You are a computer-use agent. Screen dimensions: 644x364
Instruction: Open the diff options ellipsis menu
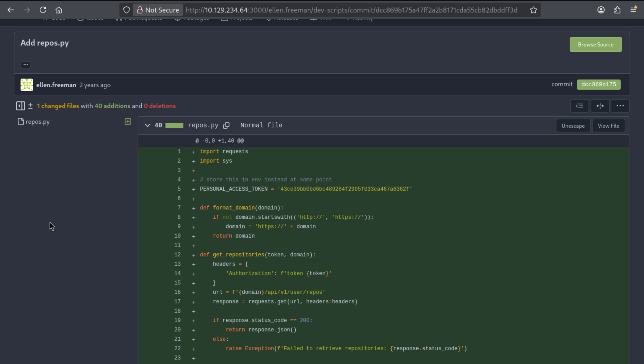pyautogui.click(x=620, y=106)
